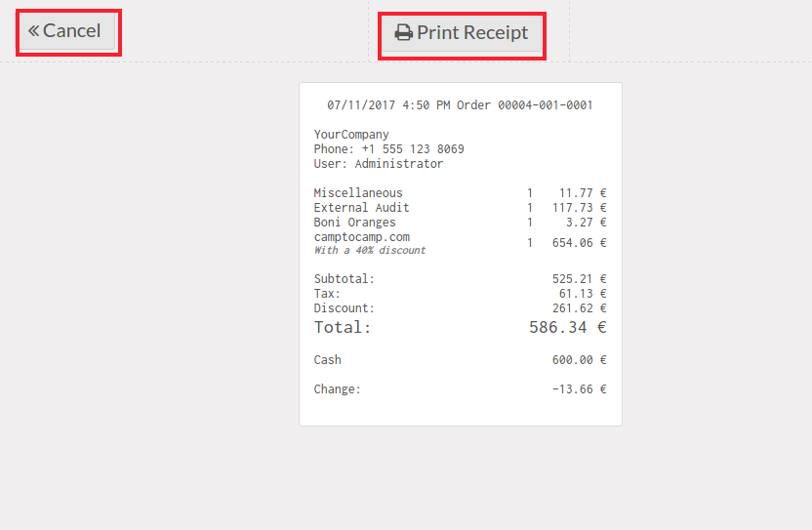The image size is (812, 530).
Task: Click the order number header line
Action: 460,105
